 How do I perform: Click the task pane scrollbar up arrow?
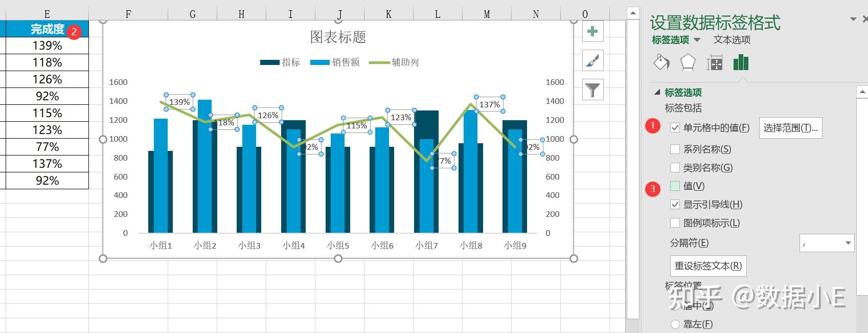862,92
